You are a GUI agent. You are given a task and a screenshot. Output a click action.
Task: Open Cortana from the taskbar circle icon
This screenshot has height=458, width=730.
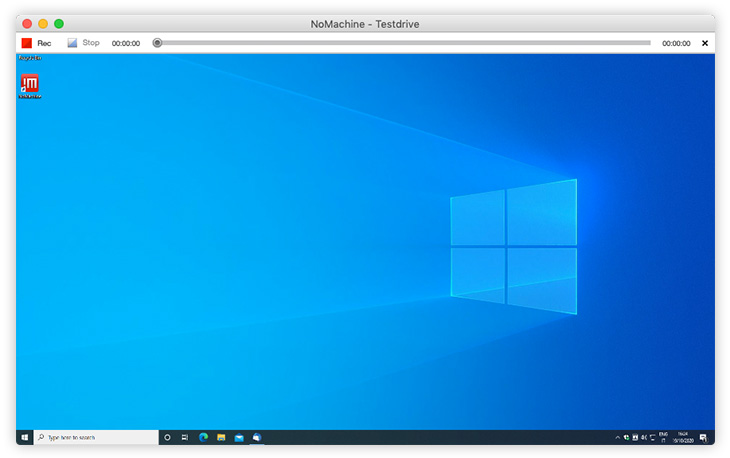(x=167, y=437)
